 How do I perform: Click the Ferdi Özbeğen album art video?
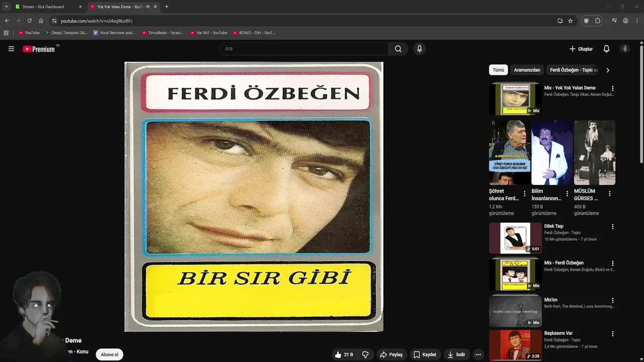coord(254,197)
